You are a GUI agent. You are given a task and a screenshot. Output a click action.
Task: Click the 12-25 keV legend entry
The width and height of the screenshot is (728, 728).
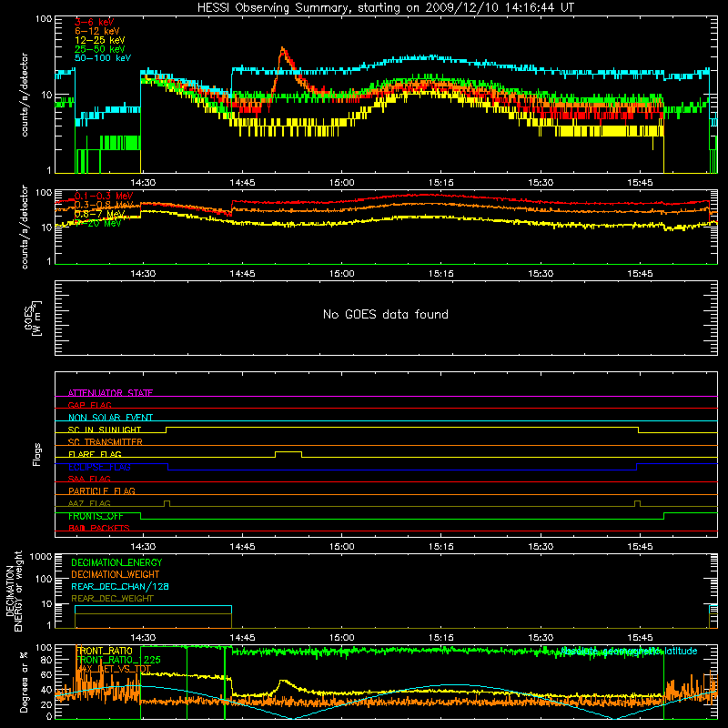coord(99,40)
